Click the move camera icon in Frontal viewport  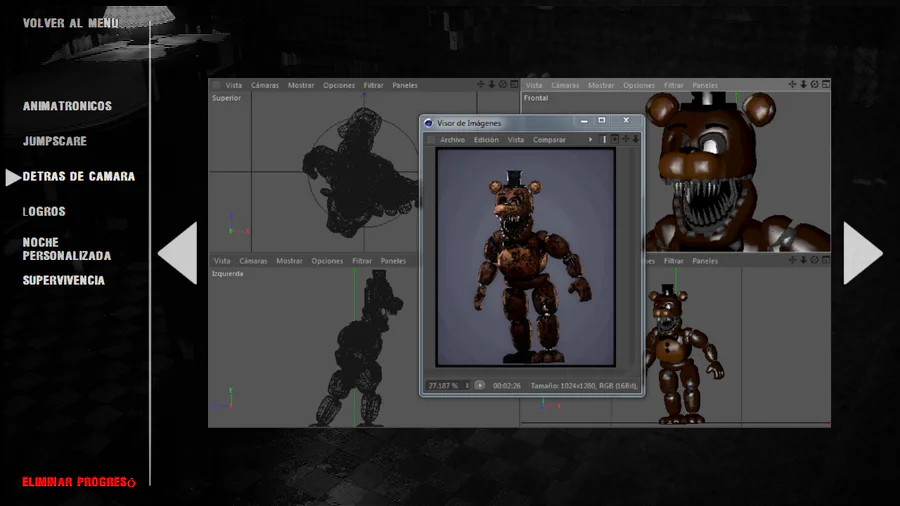pos(792,84)
